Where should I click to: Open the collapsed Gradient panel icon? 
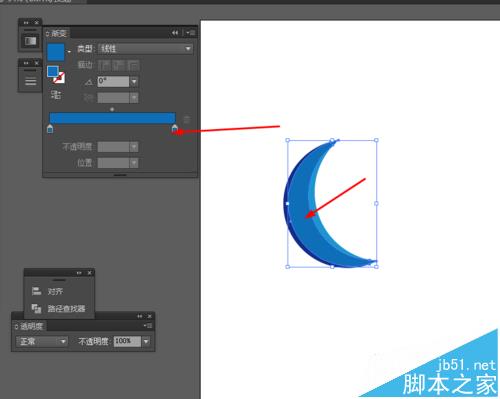[x=30, y=41]
